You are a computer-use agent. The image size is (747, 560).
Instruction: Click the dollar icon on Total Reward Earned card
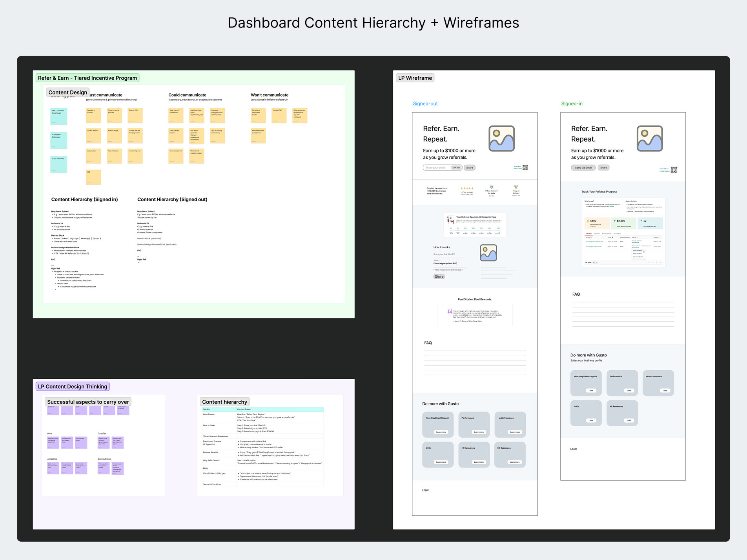pyautogui.click(x=614, y=221)
